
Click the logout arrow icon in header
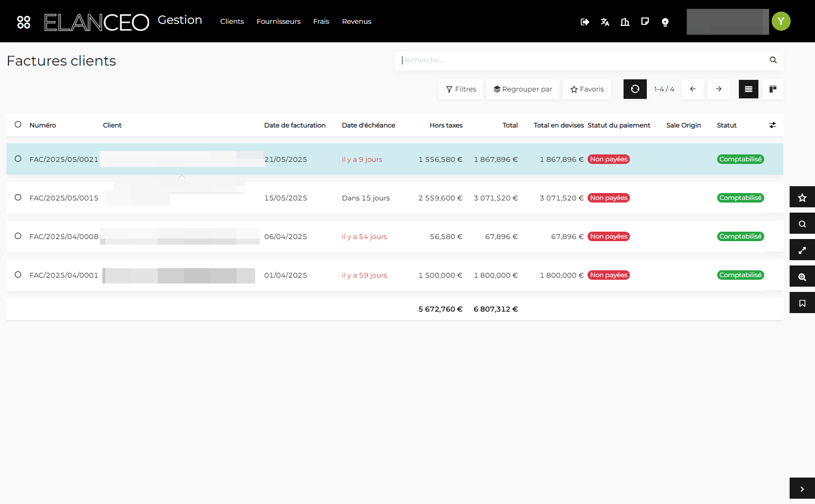585,22
